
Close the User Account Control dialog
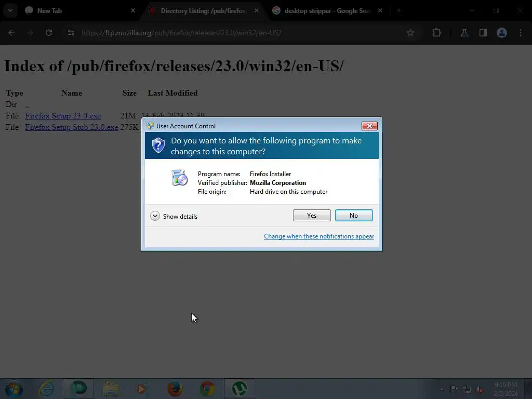369,126
